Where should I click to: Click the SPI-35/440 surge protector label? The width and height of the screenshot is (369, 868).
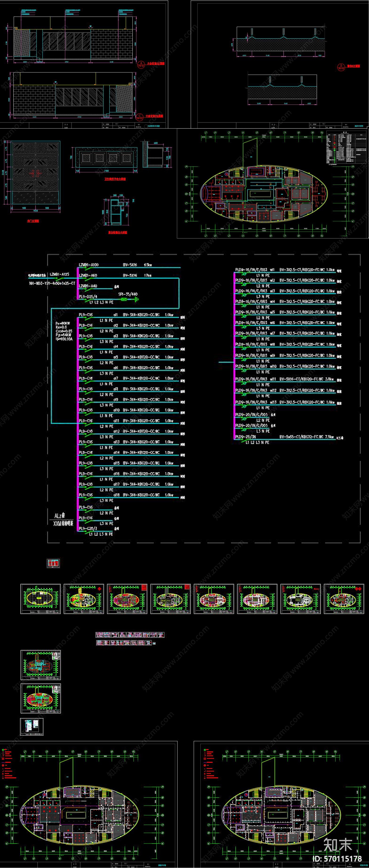[x=128, y=294]
